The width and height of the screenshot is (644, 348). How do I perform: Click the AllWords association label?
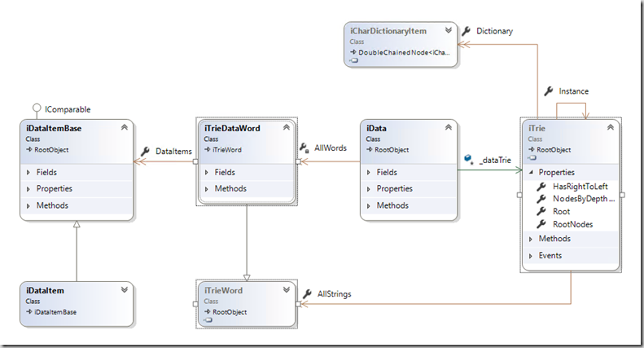click(331, 148)
